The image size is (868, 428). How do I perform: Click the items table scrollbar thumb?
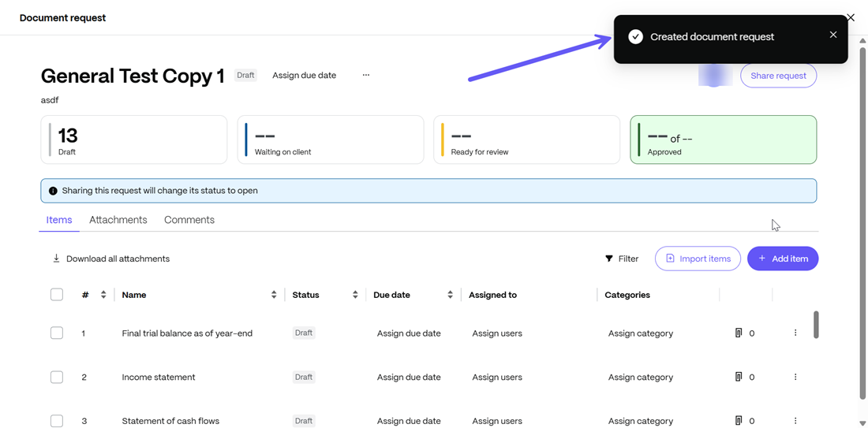click(816, 325)
